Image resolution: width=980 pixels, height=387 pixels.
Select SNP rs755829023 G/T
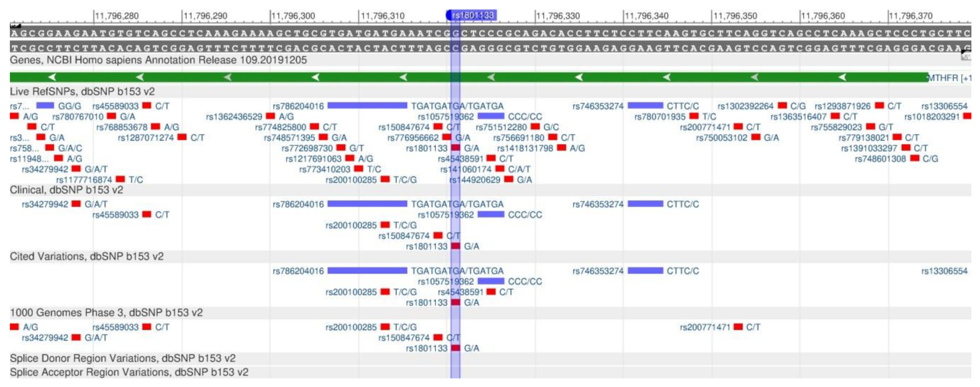click(x=871, y=127)
